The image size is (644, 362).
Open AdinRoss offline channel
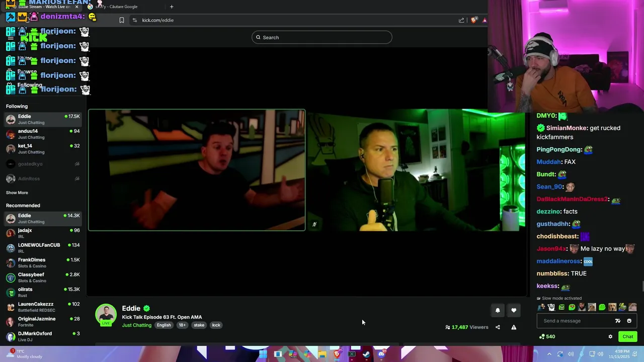pos(43,178)
